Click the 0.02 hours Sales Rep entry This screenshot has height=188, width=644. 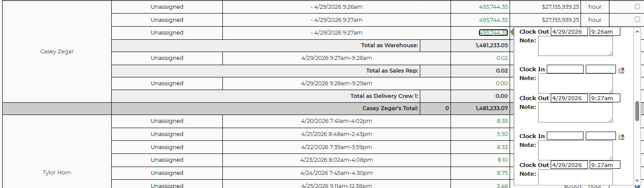pyautogui.click(x=502, y=58)
